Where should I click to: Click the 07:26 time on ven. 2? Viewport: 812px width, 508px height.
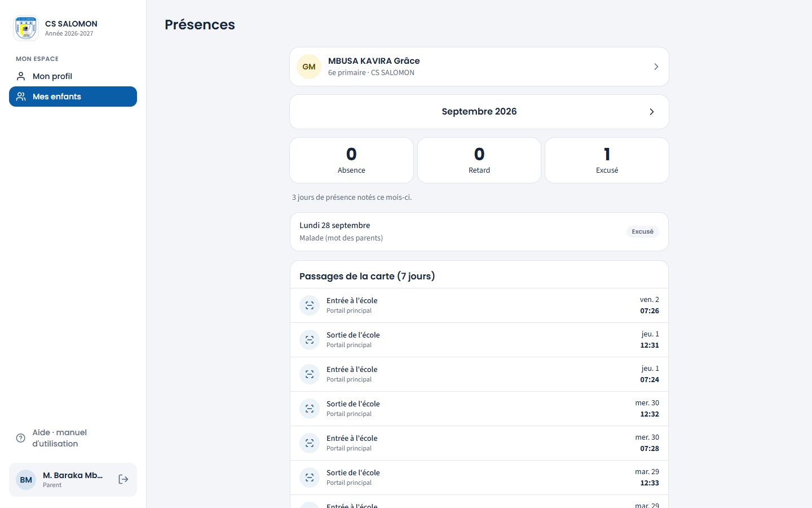click(650, 311)
